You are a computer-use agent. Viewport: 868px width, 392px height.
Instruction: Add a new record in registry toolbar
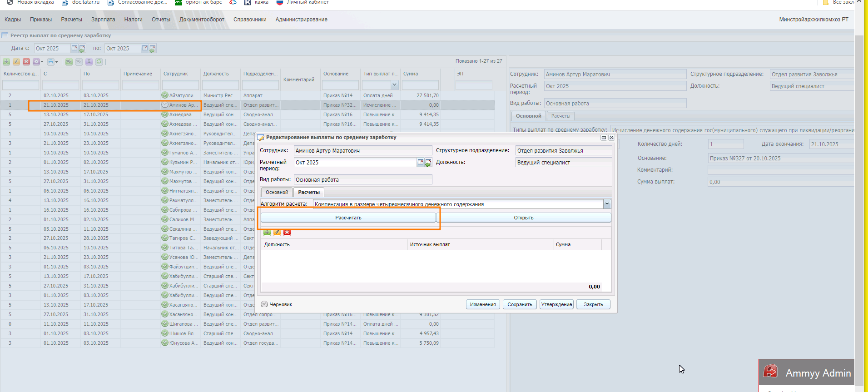point(6,62)
